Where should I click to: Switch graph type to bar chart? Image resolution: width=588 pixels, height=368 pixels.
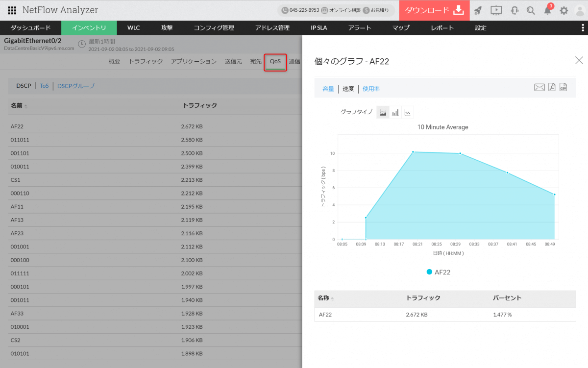395,113
